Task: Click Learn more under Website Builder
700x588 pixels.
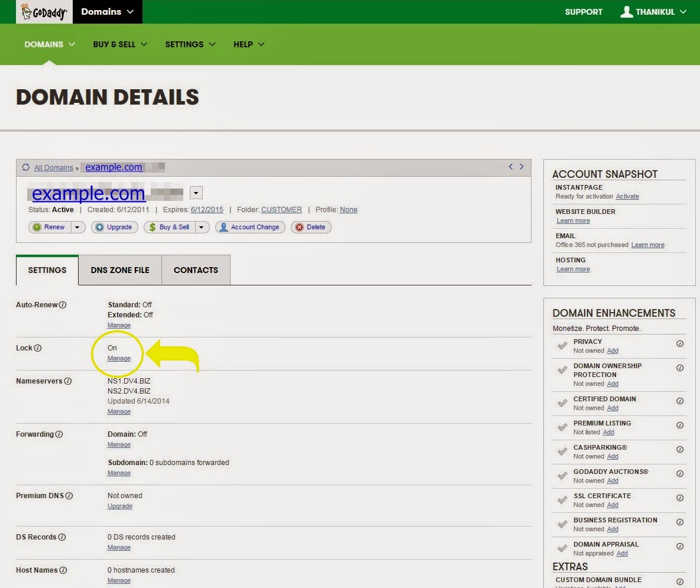Action: 573,221
